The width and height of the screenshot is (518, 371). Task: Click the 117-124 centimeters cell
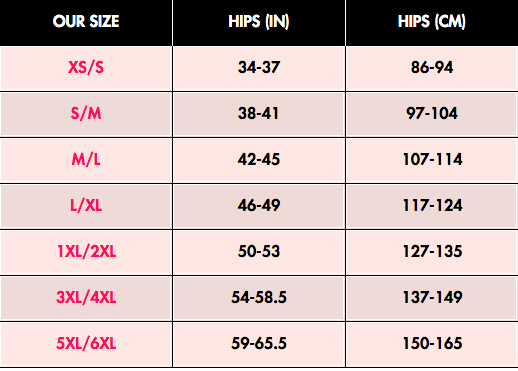(x=432, y=206)
